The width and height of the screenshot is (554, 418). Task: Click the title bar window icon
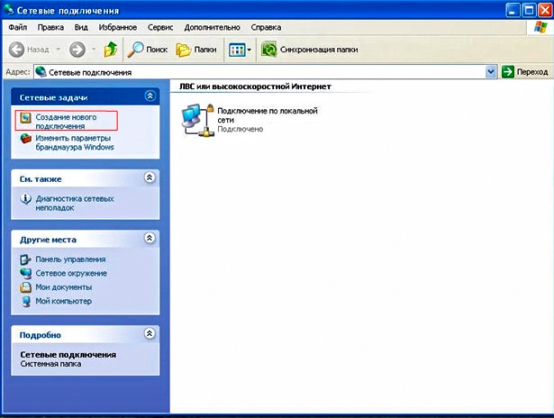(x=9, y=9)
